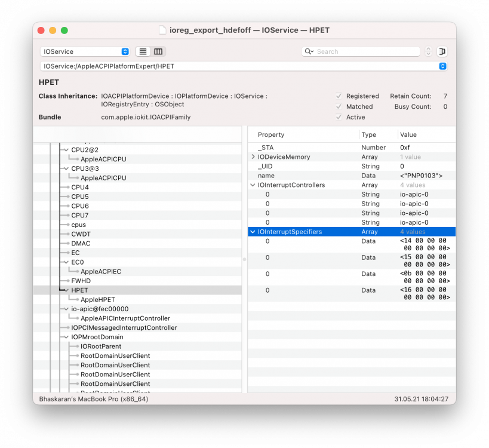Select the IORootParent tree item
Viewport: 489px width, 448px height.
(x=101, y=346)
